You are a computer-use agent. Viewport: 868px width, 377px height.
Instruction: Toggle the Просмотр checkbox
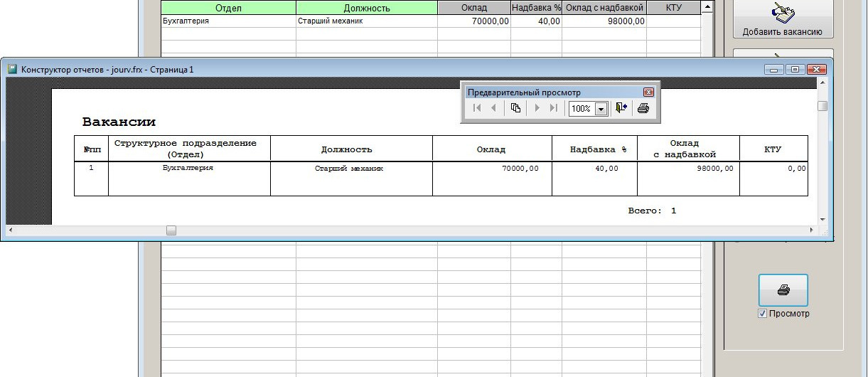click(762, 314)
